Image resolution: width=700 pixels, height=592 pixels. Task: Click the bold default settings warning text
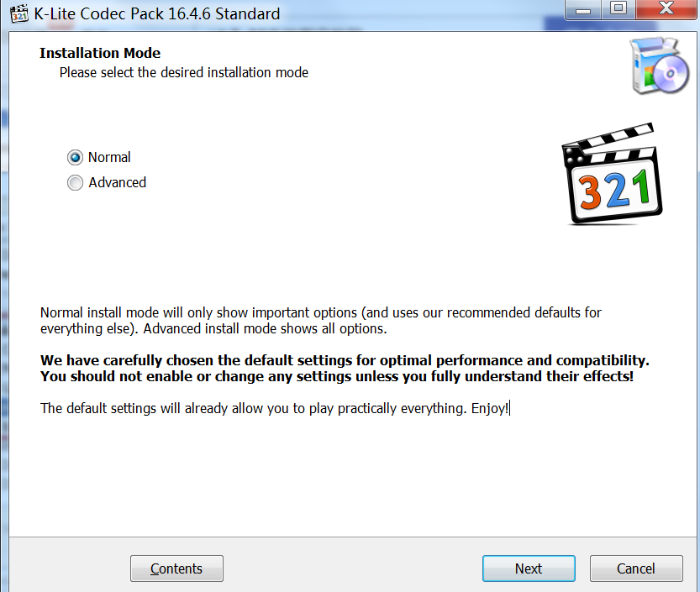pyautogui.click(x=345, y=369)
